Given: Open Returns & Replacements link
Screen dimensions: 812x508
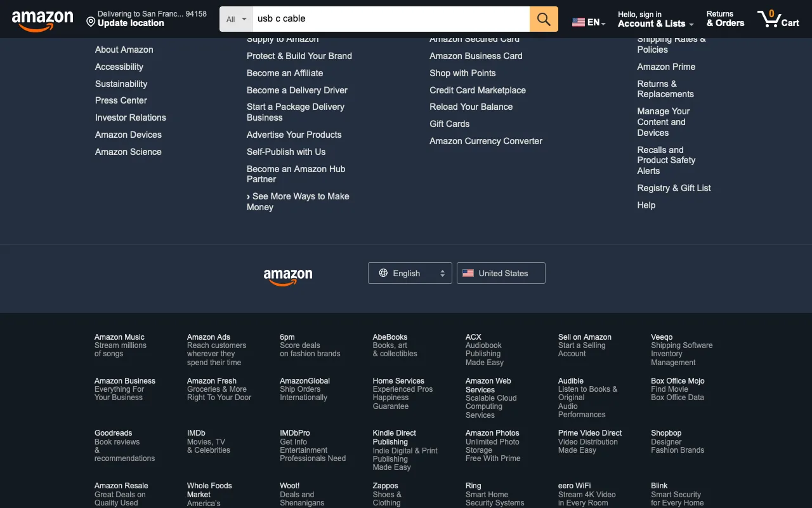Looking at the screenshot, I should (x=665, y=89).
